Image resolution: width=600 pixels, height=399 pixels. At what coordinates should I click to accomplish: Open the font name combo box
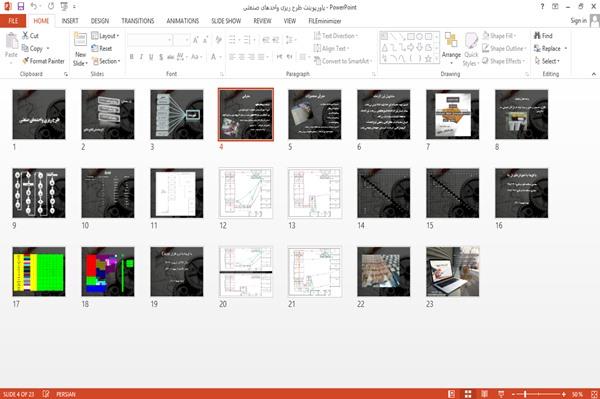[150, 40]
